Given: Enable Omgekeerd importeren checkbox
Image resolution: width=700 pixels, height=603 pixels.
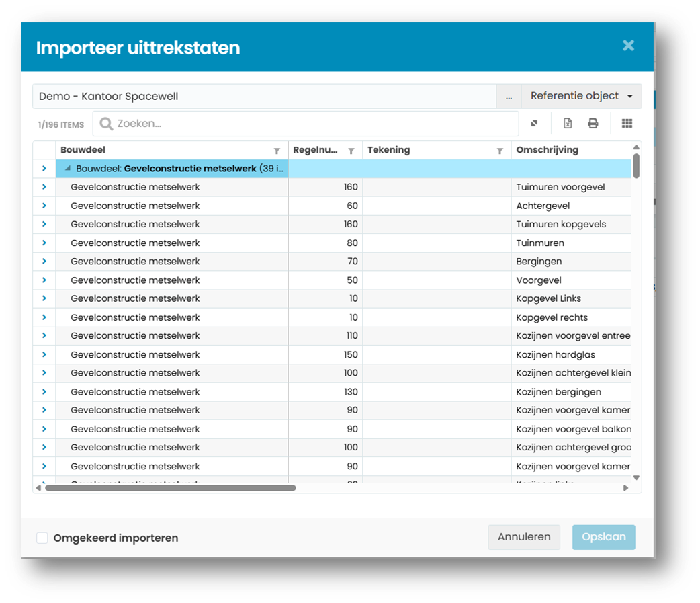Looking at the screenshot, I should pyautogui.click(x=42, y=538).
